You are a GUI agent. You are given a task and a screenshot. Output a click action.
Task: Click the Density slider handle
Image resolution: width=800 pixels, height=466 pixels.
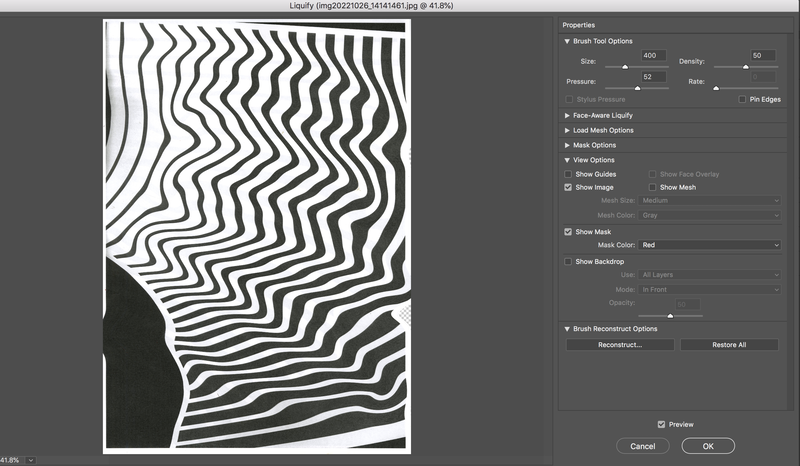coord(745,67)
